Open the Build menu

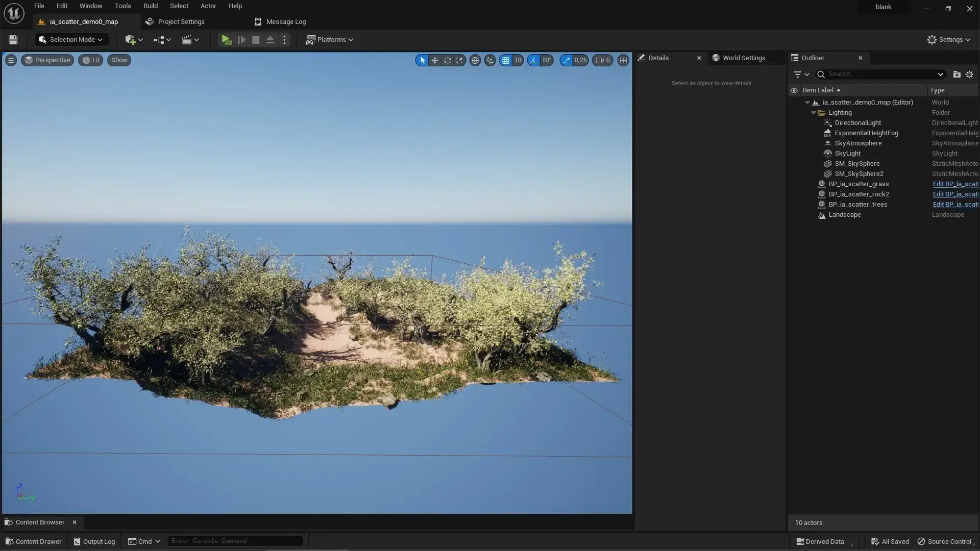[151, 6]
